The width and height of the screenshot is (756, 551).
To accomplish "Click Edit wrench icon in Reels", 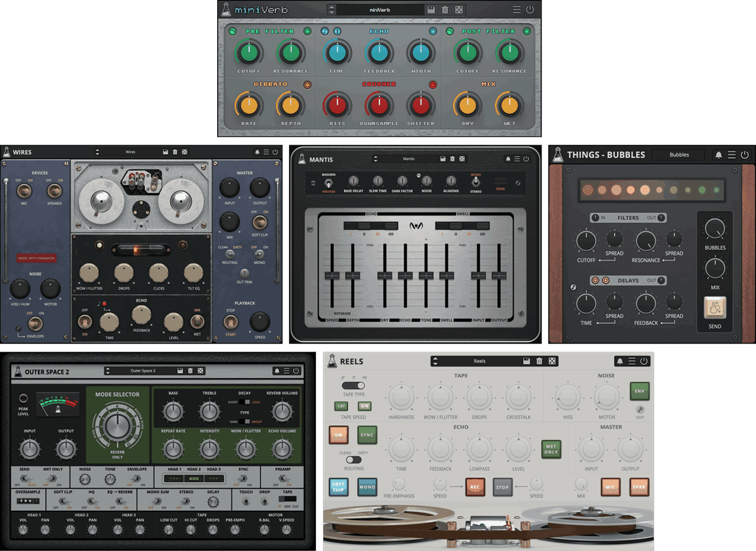I will click(640, 409).
